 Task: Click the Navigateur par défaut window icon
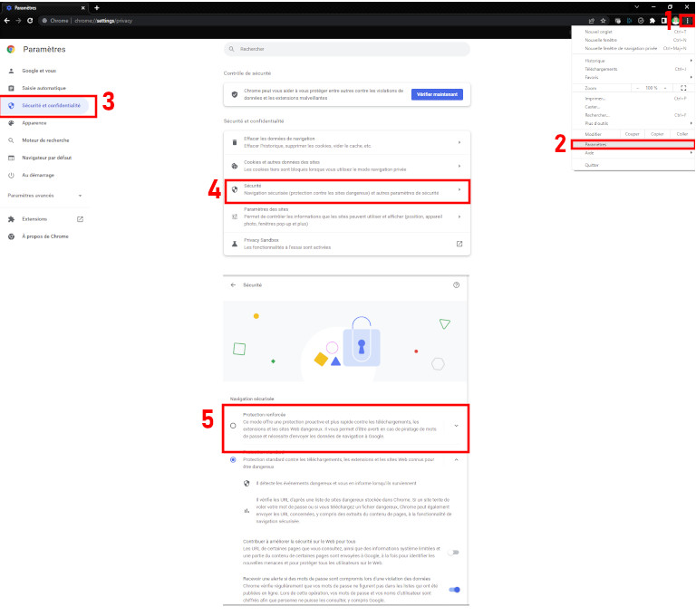pyautogui.click(x=11, y=158)
